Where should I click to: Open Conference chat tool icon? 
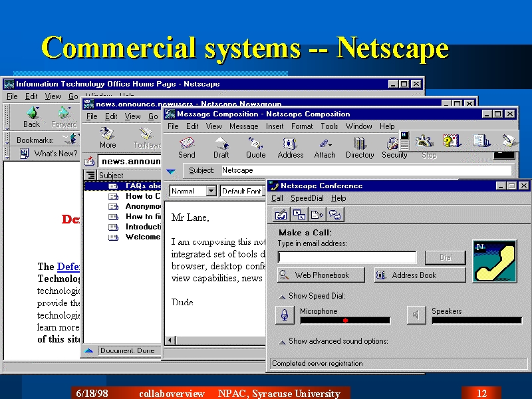click(335, 214)
